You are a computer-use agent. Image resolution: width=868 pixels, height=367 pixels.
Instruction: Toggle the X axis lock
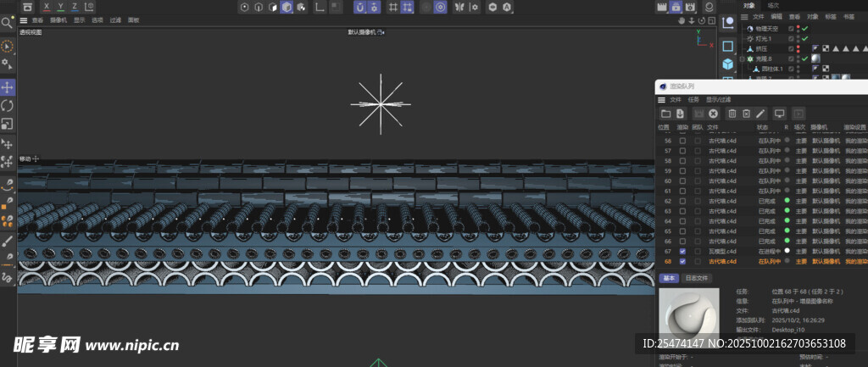point(46,7)
